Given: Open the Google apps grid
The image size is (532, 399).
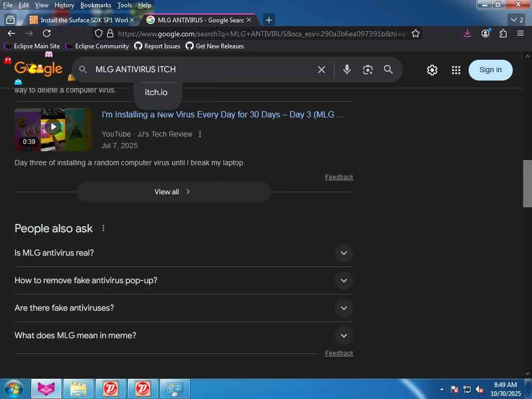Looking at the screenshot, I should click(456, 70).
